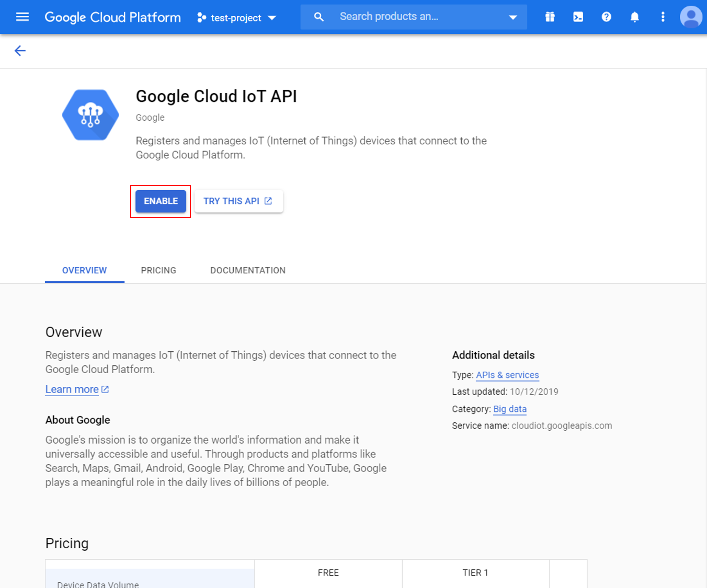Activate Cloud Shell terminal icon
The height and width of the screenshot is (588, 707).
pyautogui.click(x=578, y=17)
